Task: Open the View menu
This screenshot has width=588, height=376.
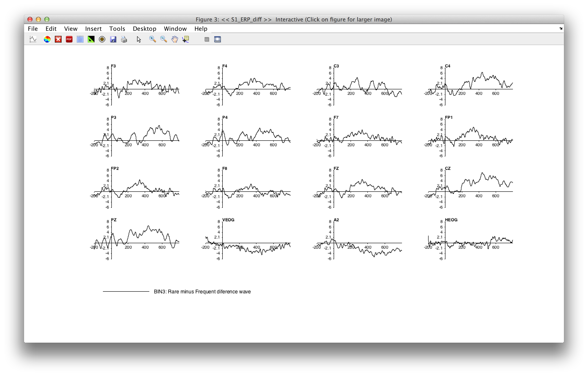Action: 71,29
